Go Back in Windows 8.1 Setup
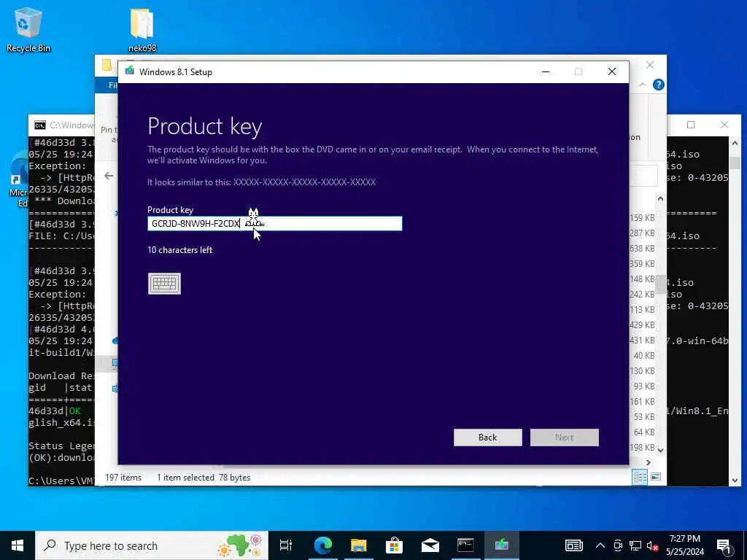 coord(488,437)
